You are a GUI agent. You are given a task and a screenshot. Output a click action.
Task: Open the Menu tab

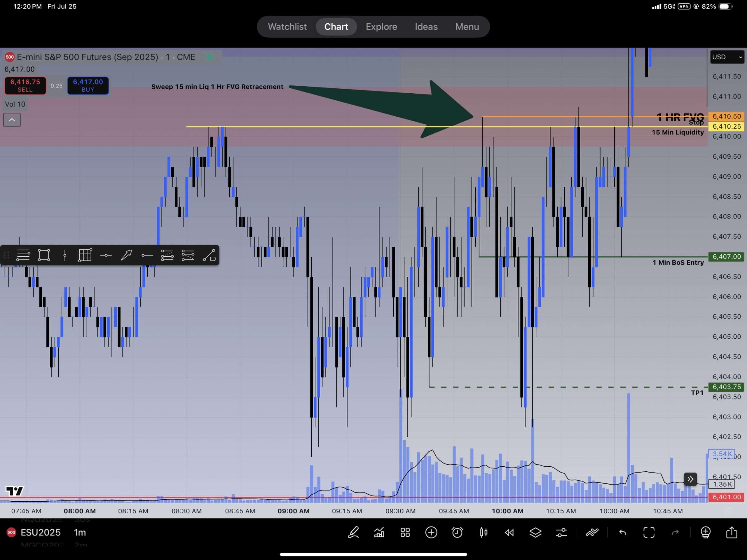(x=467, y=27)
